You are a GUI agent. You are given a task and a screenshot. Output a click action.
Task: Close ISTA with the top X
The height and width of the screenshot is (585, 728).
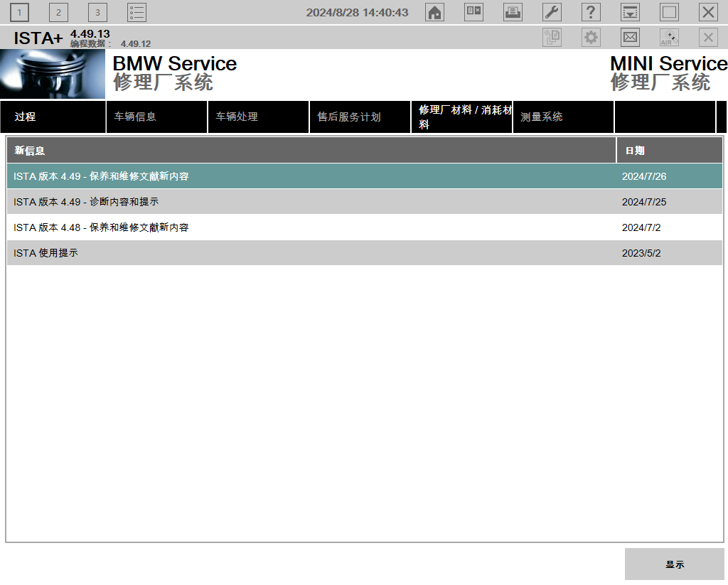point(709,13)
